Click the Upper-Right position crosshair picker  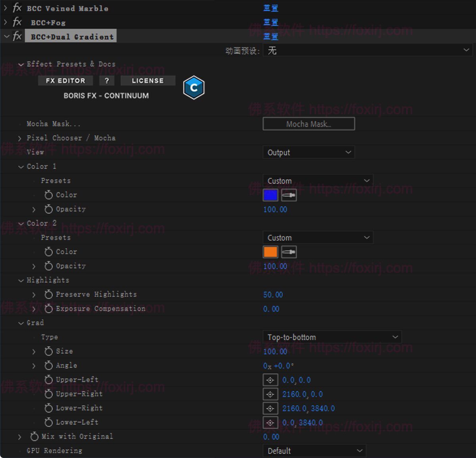(x=270, y=394)
